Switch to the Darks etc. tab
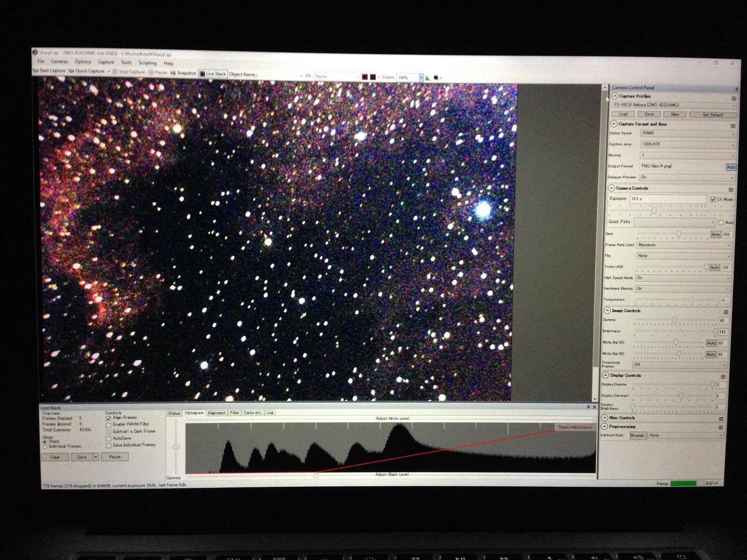 [x=253, y=413]
